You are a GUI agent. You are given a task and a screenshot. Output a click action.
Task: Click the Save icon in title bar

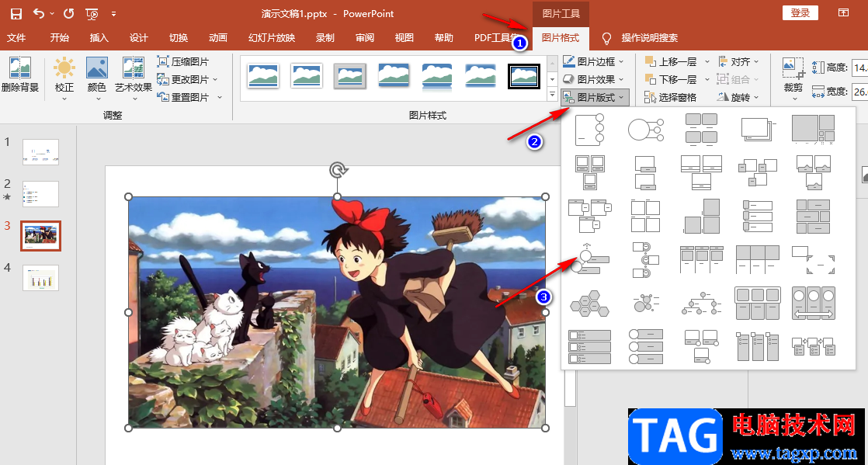(16, 14)
